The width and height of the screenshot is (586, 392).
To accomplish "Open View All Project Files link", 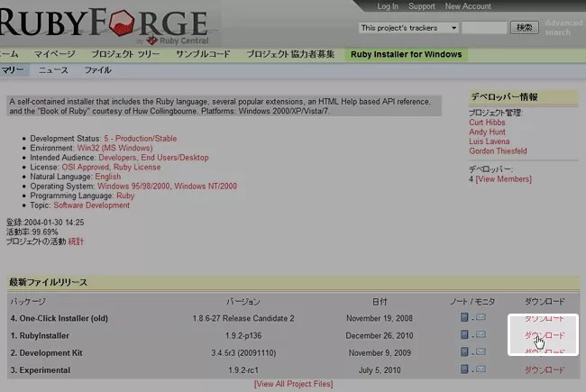I will coord(293,384).
